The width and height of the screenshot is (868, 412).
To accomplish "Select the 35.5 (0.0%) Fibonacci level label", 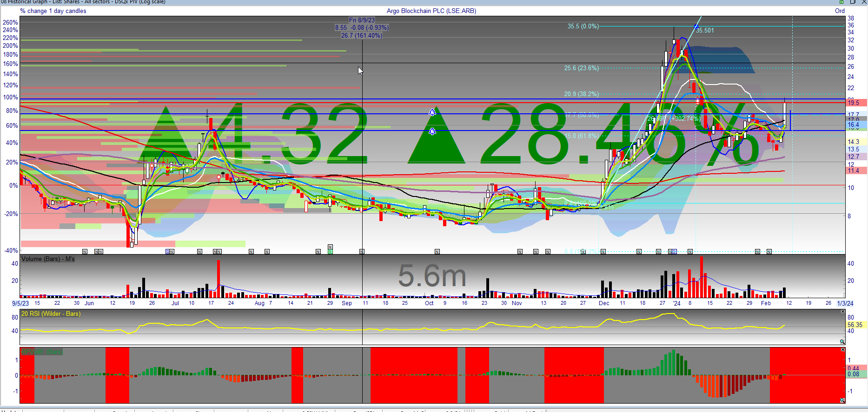I will click(583, 26).
